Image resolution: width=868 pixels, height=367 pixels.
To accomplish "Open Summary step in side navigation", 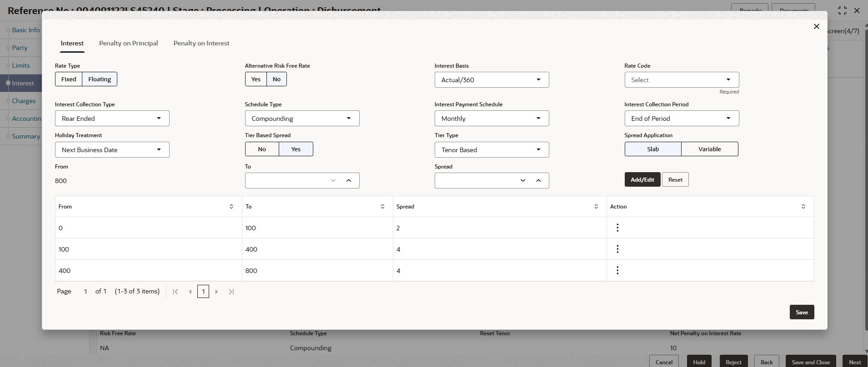I will [x=25, y=136].
